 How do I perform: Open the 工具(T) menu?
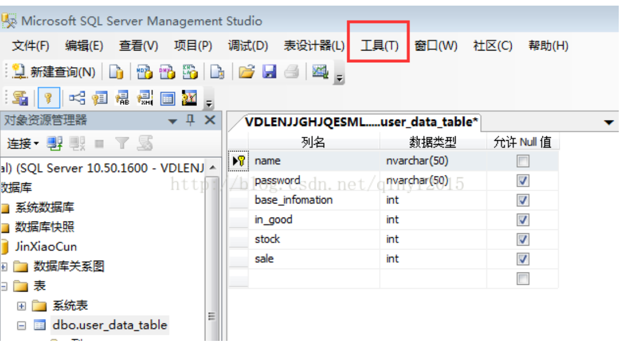pos(379,46)
